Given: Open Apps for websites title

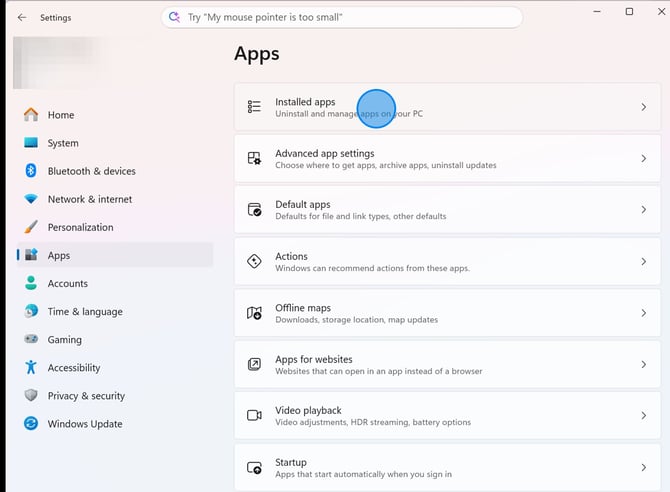Looking at the screenshot, I should [x=314, y=359].
